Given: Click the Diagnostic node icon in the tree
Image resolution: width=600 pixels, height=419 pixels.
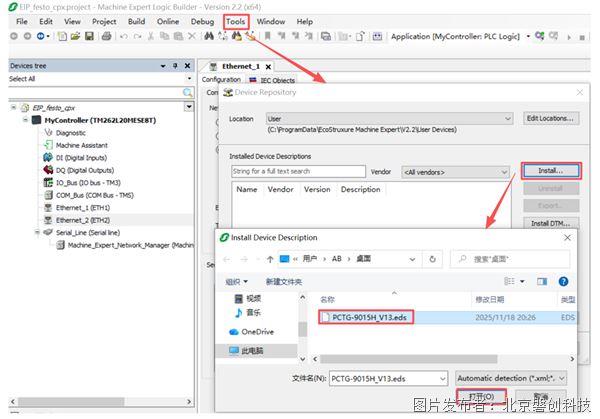Looking at the screenshot, I should click(48, 132).
